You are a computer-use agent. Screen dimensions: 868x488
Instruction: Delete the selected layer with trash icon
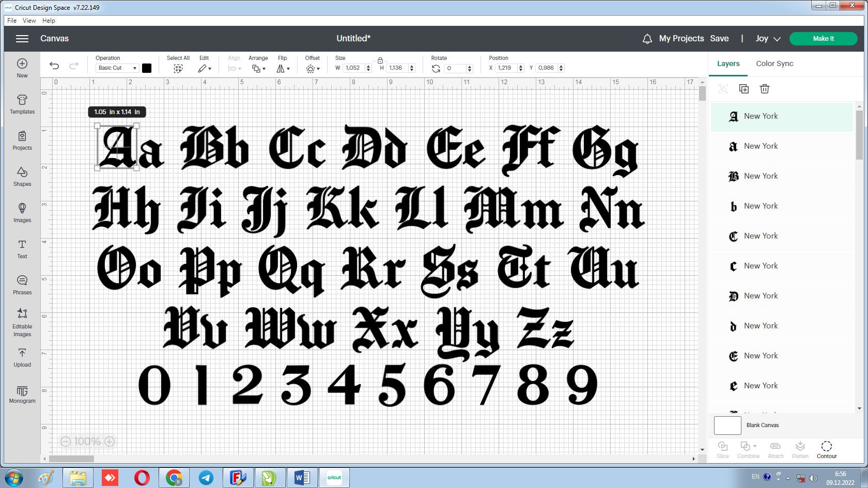[765, 89]
